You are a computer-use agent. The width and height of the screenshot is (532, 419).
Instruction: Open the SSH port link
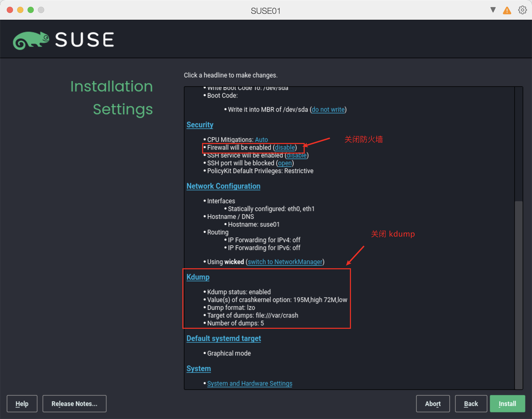pyautogui.click(x=285, y=163)
